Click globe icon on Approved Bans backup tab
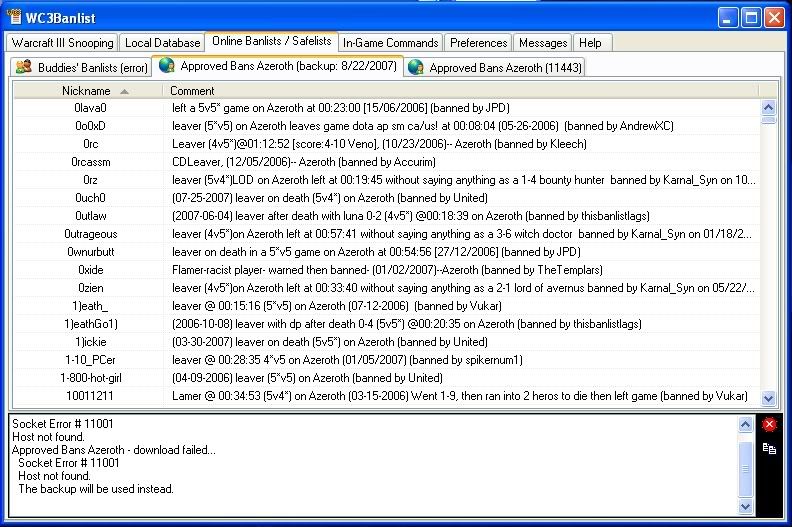Image resolution: width=792 pixels, height=527 pixels. (x=167, y=65)
